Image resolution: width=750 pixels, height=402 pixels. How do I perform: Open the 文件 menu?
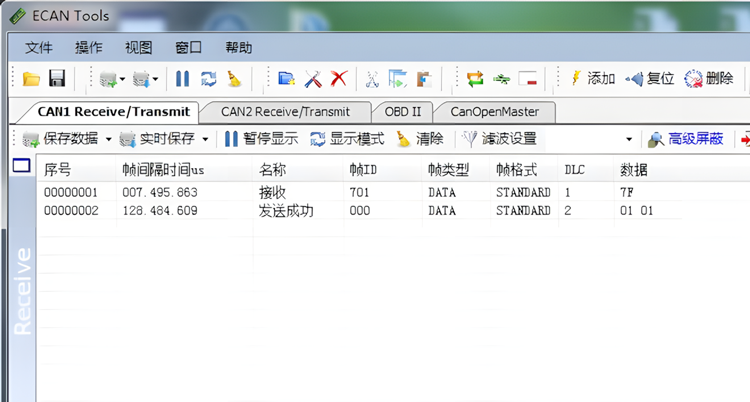pyautogui.click(x=39, y=47)
